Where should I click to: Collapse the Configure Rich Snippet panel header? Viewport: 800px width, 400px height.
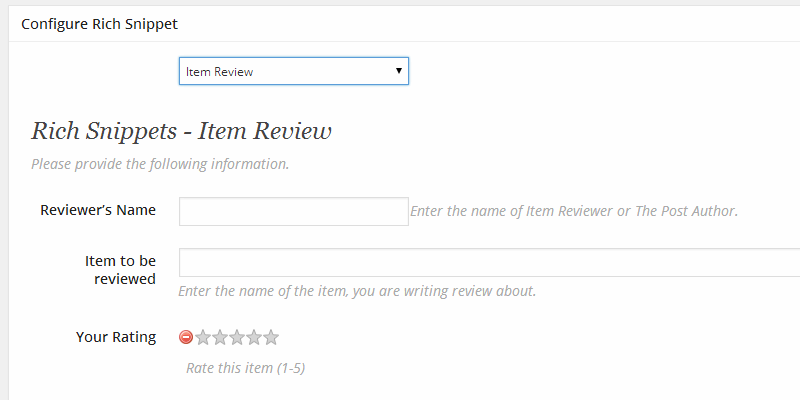[404, 24]
